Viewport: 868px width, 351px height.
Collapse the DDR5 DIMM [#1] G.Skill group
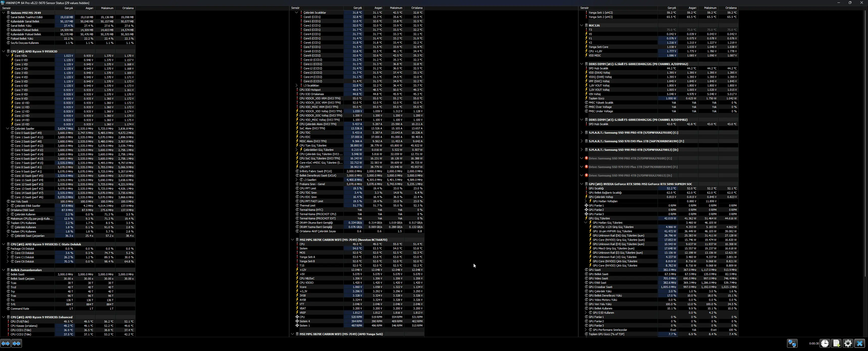click(x=582, y=64)
